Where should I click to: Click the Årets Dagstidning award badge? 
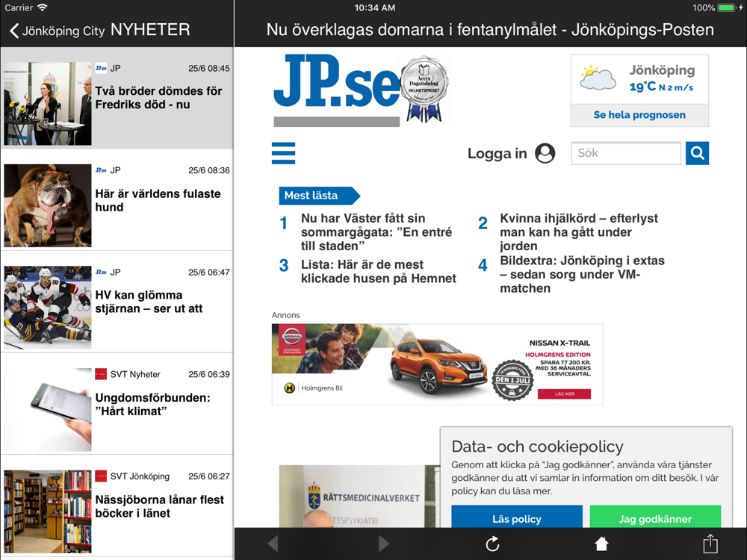coord(424,90)
